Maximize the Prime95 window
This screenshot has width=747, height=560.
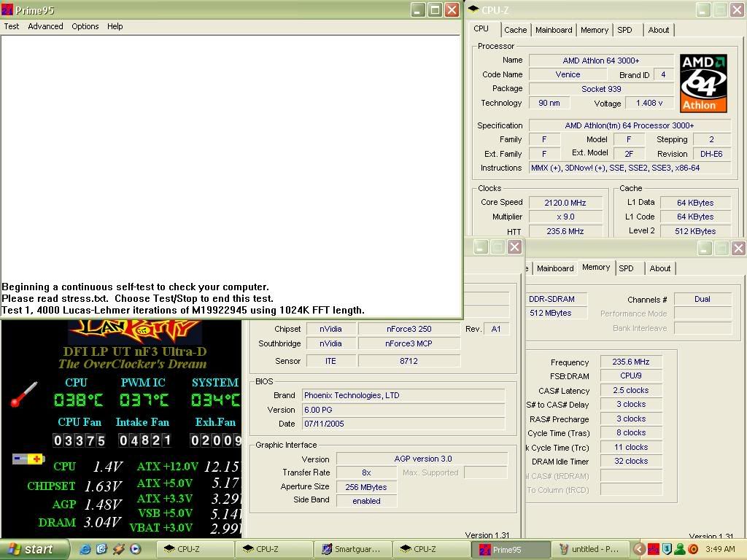pyautogui.click(x=435, y=10)
